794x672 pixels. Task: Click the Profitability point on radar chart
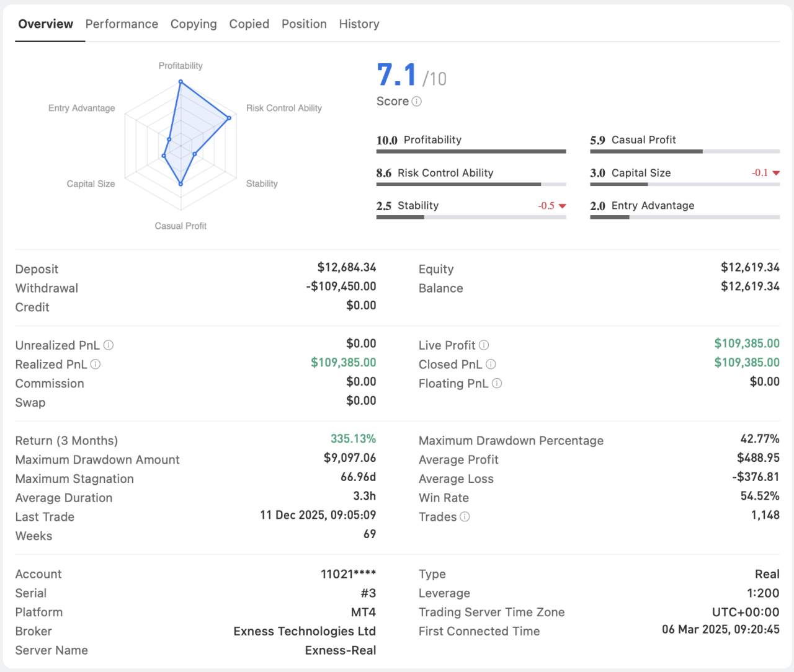(181, 82)
